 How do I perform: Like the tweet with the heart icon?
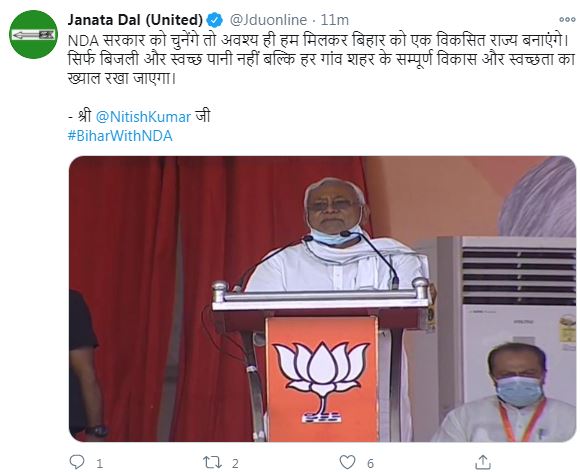click(x=347, y=462)
